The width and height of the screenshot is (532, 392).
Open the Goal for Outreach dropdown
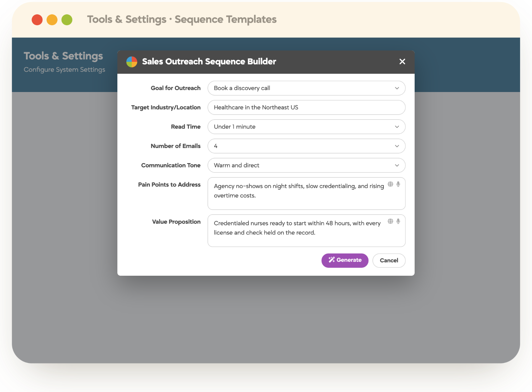tap(306, 88)
